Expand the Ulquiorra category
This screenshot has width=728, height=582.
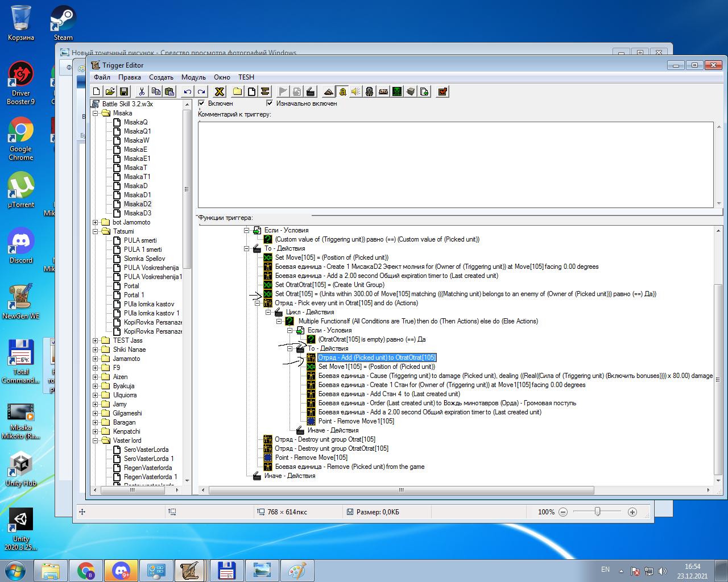point(96,395)
